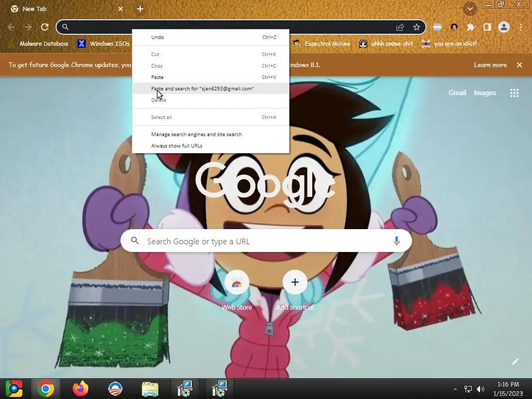Viewport: 532px width, 399px height.
Task: Click the Search Google or type a URL box
Action: point(267,241)
